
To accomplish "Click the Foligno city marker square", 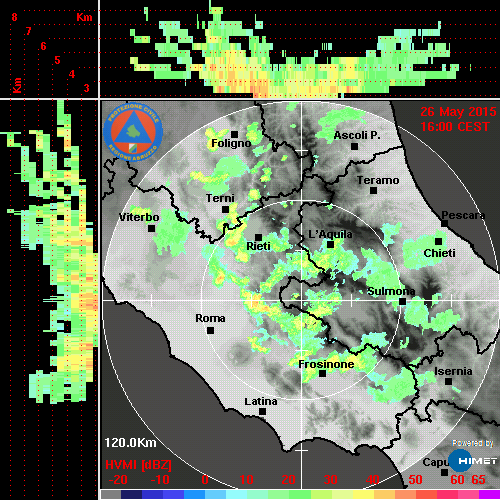I will [x=235, y=134].
